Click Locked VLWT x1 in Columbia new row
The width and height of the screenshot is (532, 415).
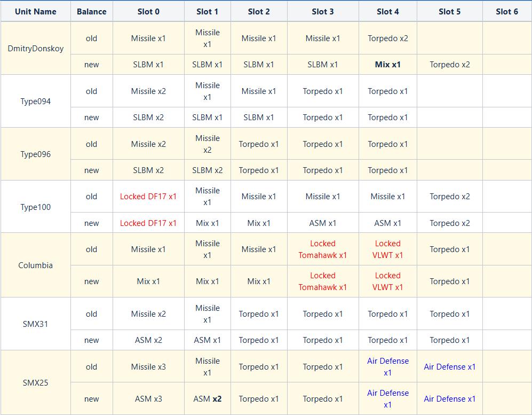(x=388, y=281)
